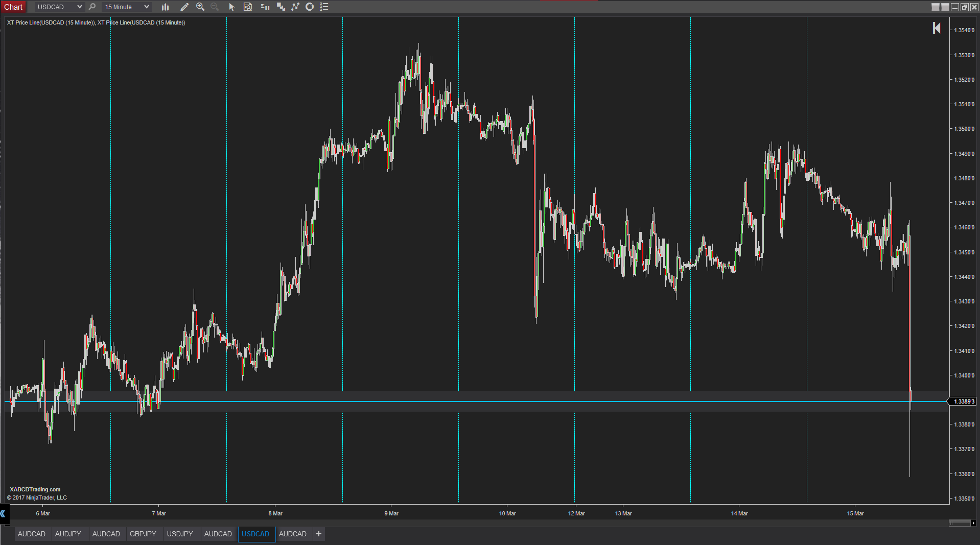Minimize the chart window
Screen dimensions: 980x545
coord(955,7)
